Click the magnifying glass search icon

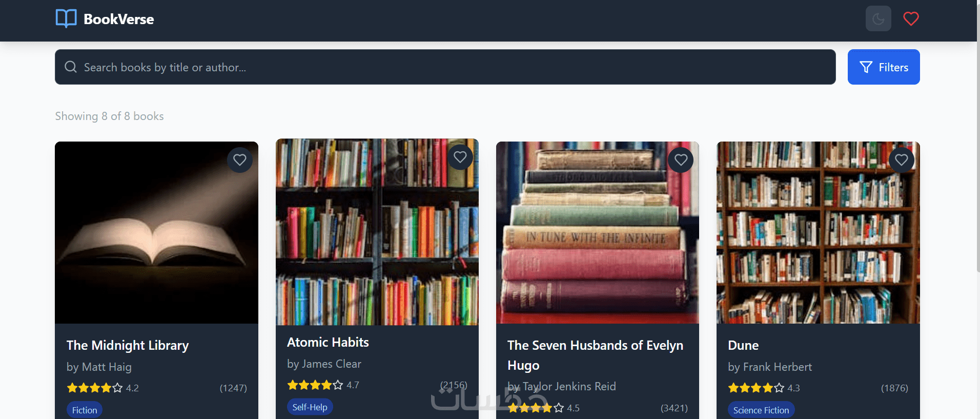71,67
